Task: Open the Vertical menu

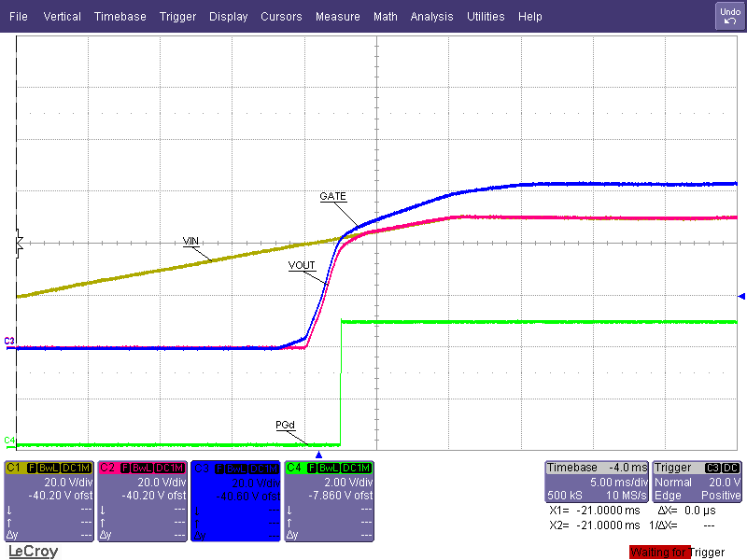Action: coord(63,17)
